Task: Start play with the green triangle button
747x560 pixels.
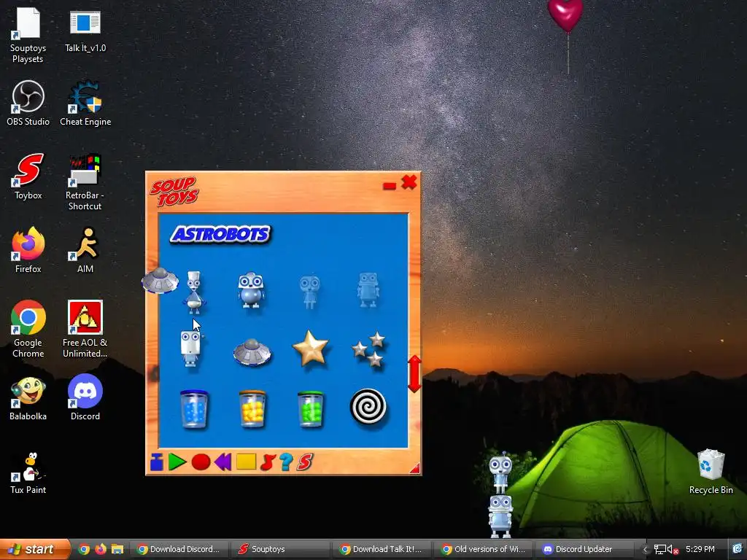Action: click(177, 462)
